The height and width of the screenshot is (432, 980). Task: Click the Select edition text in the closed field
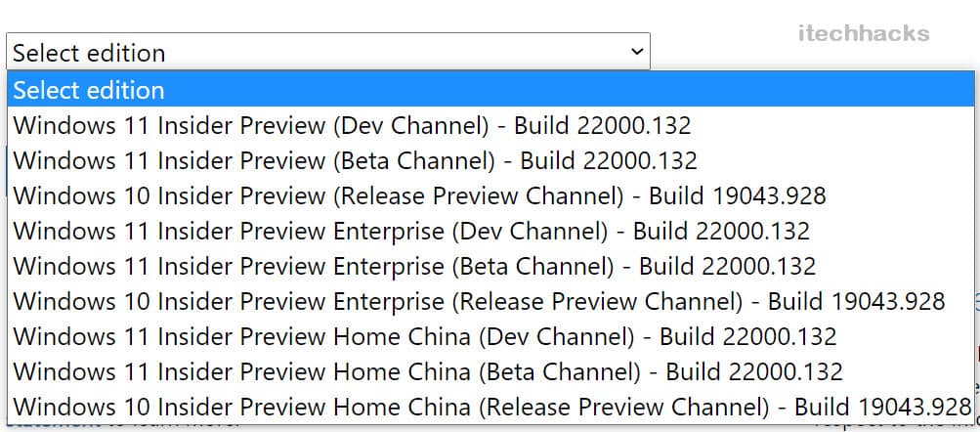coord(89,53)
